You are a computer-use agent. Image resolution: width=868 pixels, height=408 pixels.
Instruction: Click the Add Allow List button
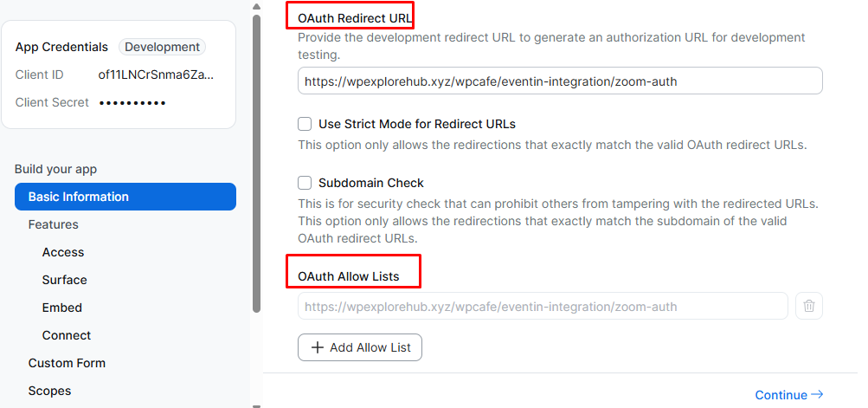point(360,347)
